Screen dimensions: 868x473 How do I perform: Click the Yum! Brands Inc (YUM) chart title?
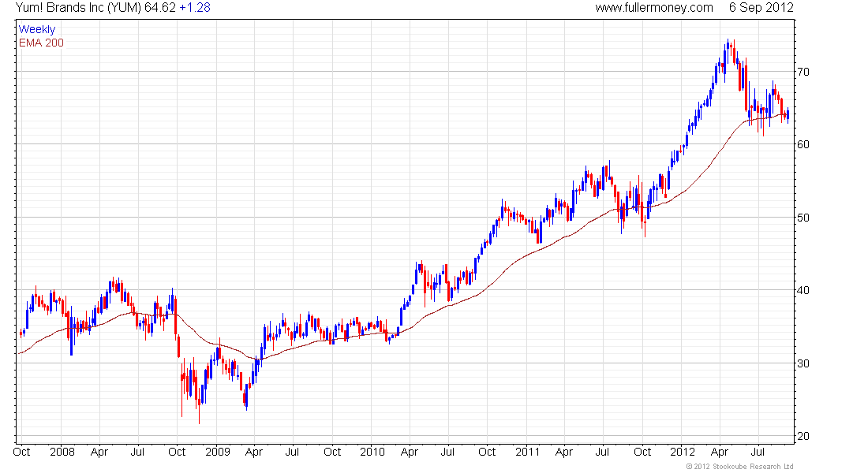[x=79, y=8]
